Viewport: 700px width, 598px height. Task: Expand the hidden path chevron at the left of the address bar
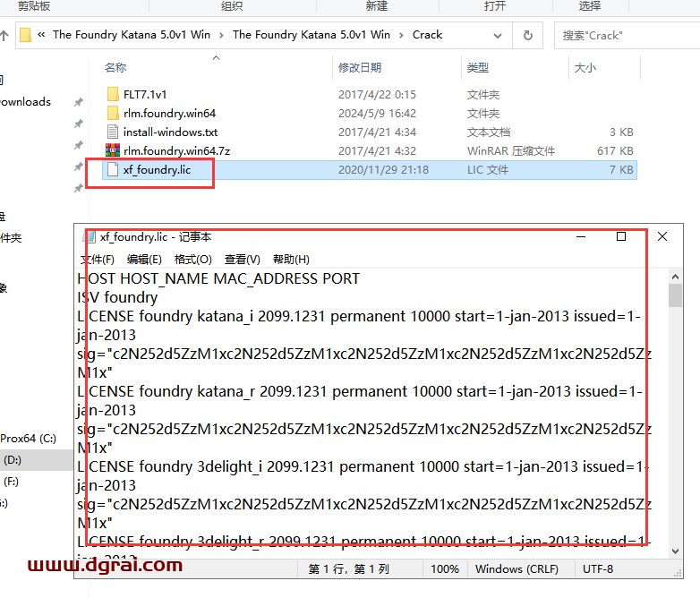tap(41, 35)
